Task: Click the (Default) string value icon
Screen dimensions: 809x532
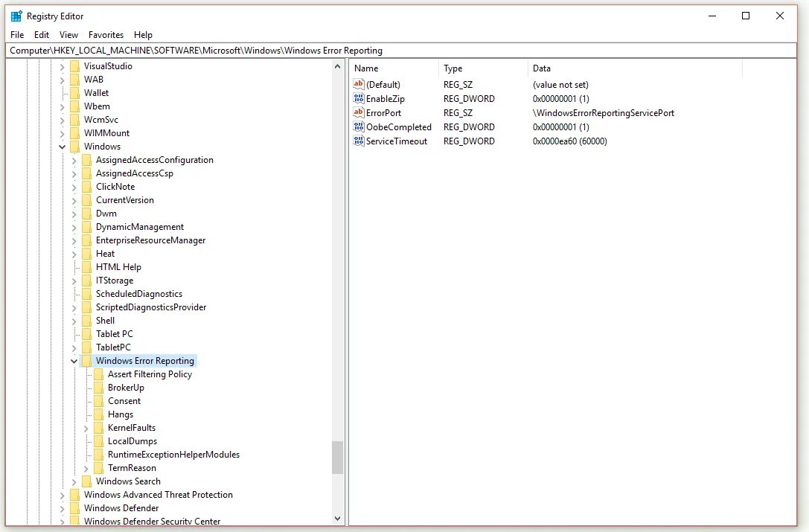Action: click(x=358, y=84)
